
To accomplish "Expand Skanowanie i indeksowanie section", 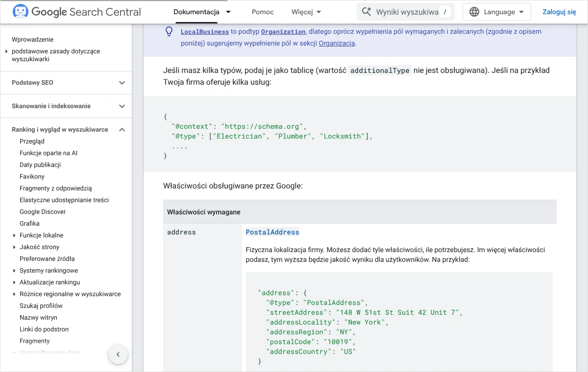I will coord(122,106).
